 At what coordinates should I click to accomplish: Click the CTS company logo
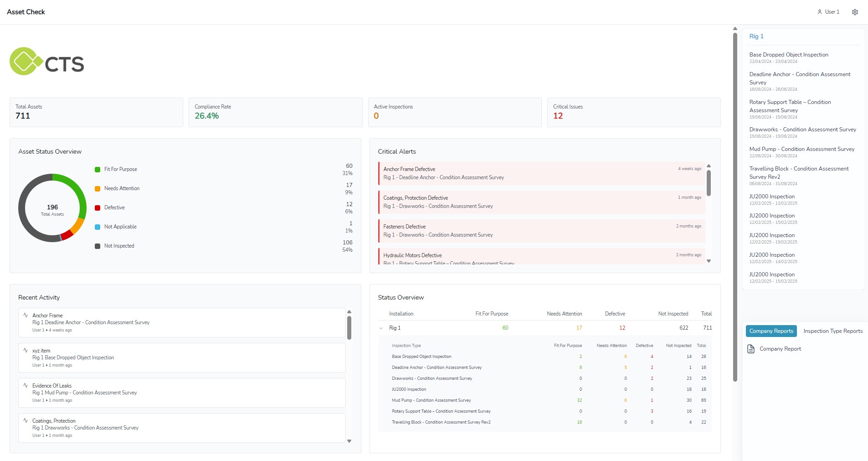[x=47, y=62]
